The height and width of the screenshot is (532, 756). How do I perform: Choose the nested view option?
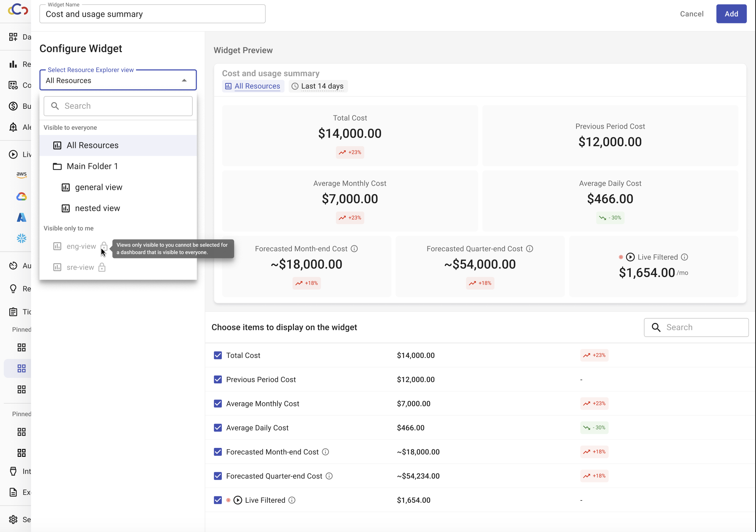(x=118, y=208)
